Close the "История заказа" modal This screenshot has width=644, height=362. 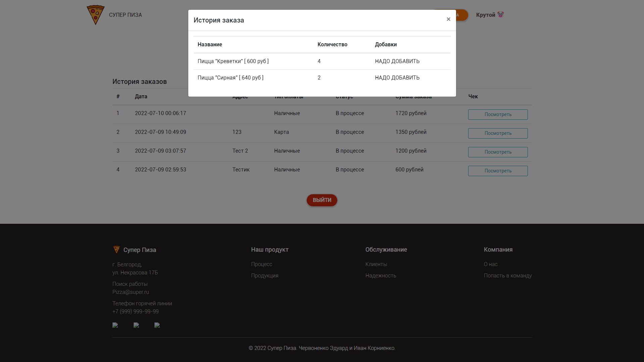click(x=448, y=19)
